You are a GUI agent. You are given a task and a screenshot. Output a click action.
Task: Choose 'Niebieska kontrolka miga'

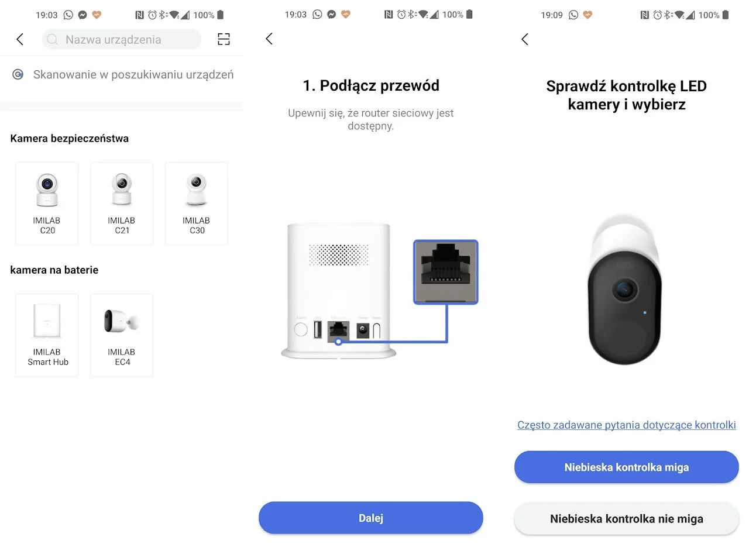626,467
